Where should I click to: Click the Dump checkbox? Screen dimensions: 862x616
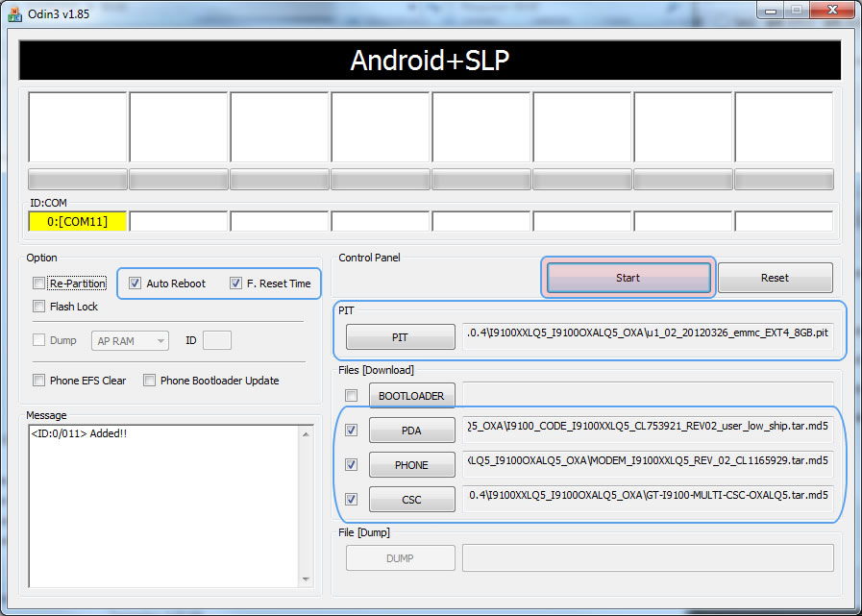39,340
